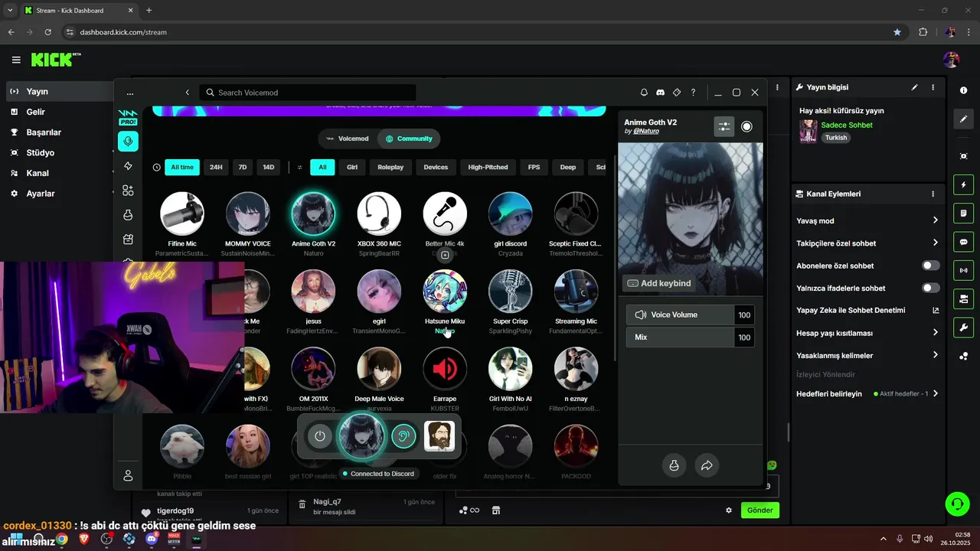Select the Roleplay category filter
980x551 pixels.
[390, 167]
